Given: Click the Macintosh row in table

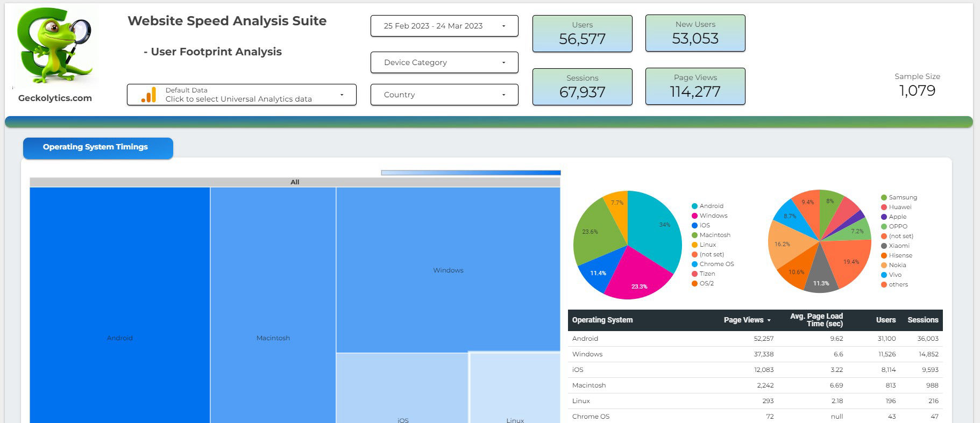Looking at the screenshot, I should [755, 385].
